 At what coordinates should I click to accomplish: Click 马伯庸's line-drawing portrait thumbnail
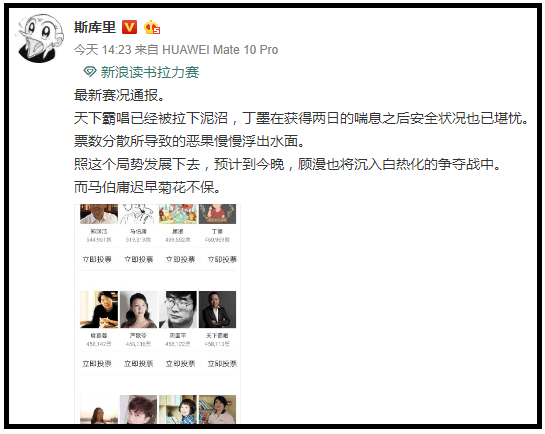(138, 214)
